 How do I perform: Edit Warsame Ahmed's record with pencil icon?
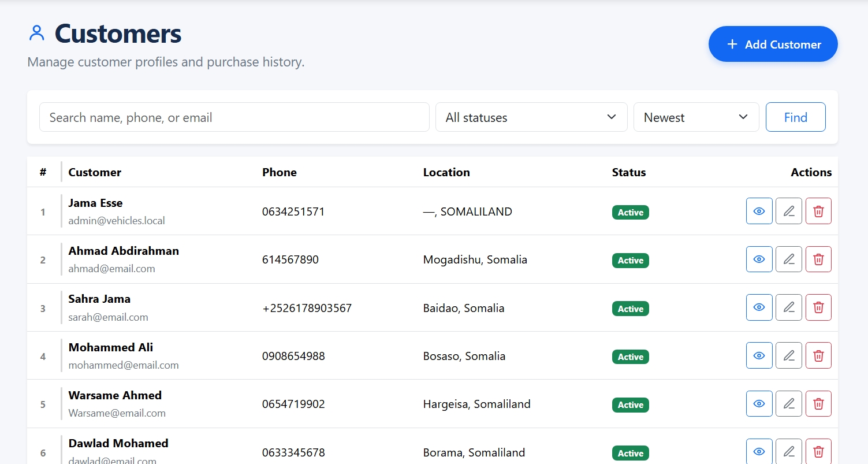point(789,404)
